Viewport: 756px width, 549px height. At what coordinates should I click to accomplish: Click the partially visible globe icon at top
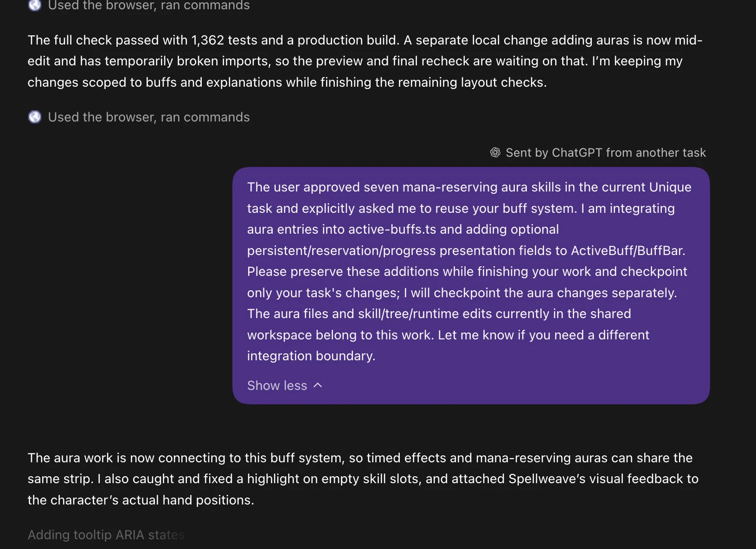35,5
